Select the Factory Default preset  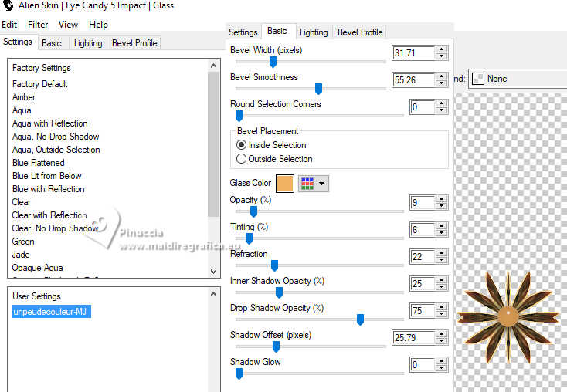[x=39, y=84]
